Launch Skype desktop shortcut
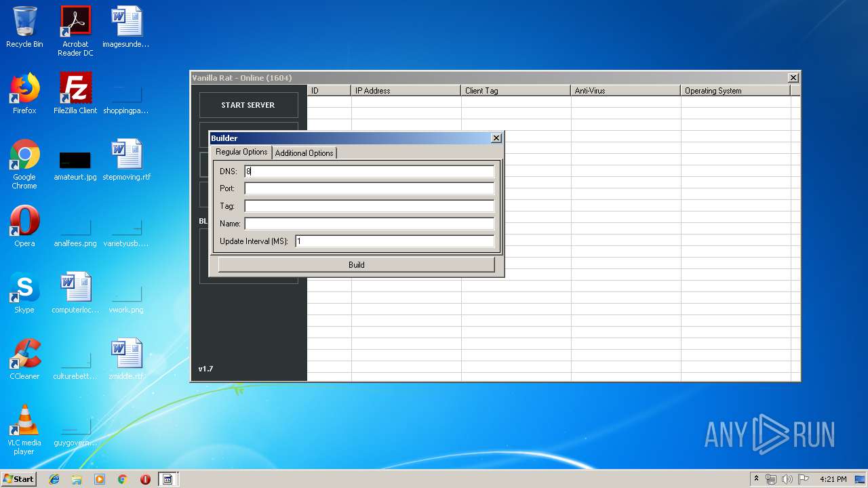868x488 pixels. point(24,293)
